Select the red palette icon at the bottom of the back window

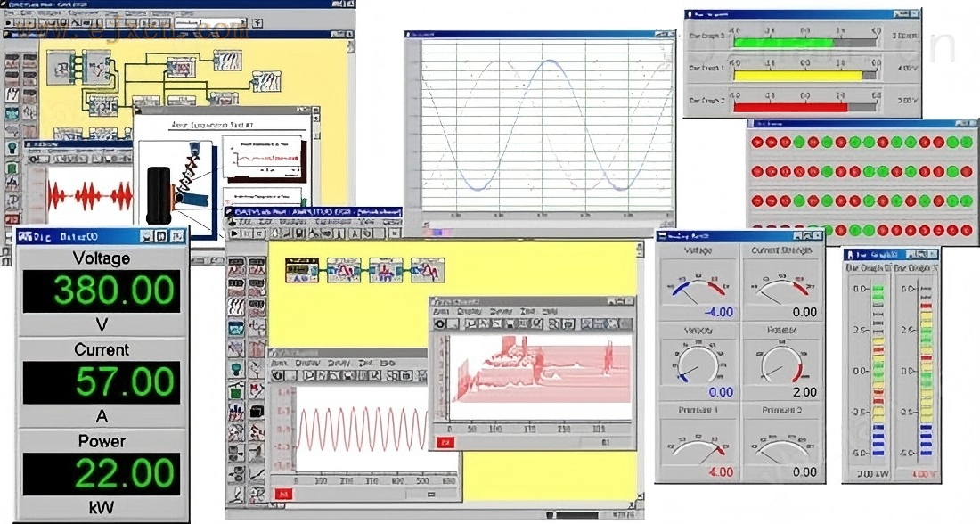[x=12, y=219]
